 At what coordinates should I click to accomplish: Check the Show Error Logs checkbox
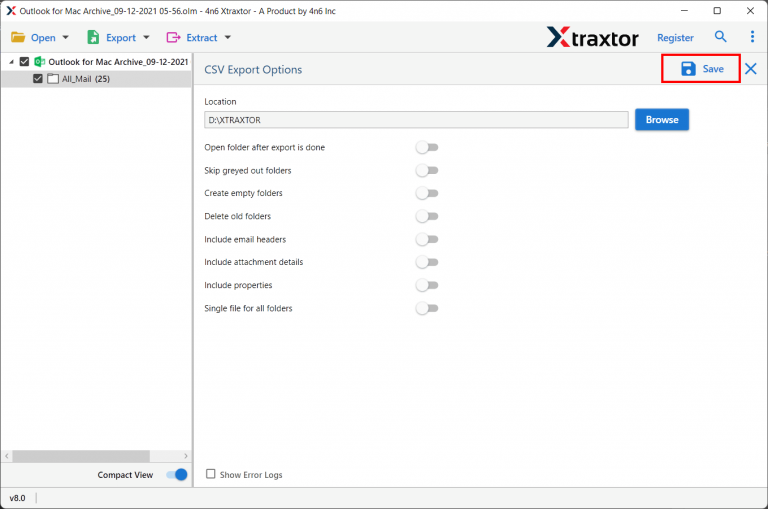210,474
